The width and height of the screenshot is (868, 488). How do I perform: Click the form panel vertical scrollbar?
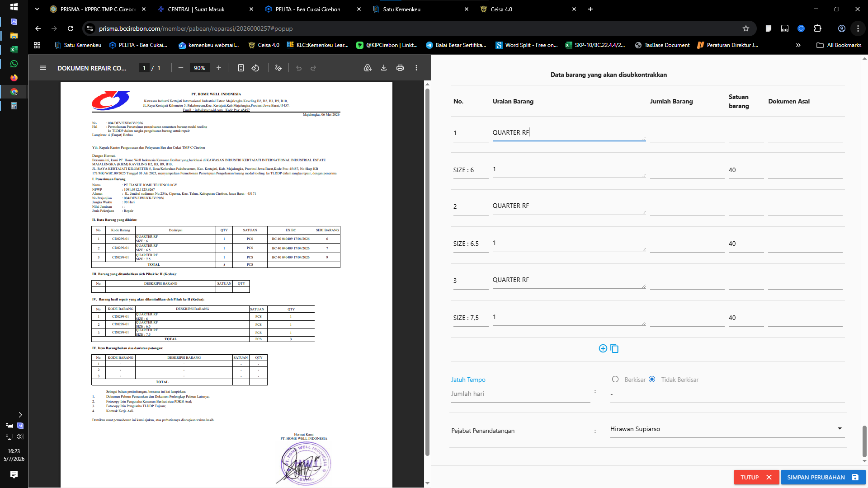864,441
